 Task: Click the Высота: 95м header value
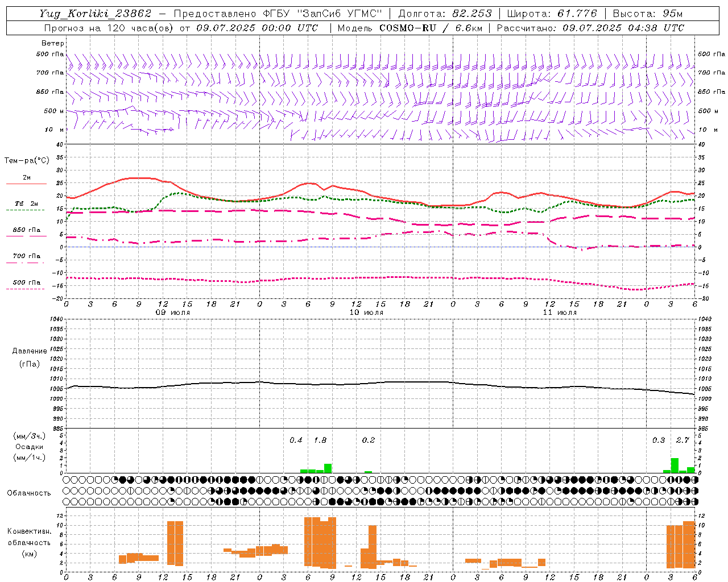(x=648, y=14)
